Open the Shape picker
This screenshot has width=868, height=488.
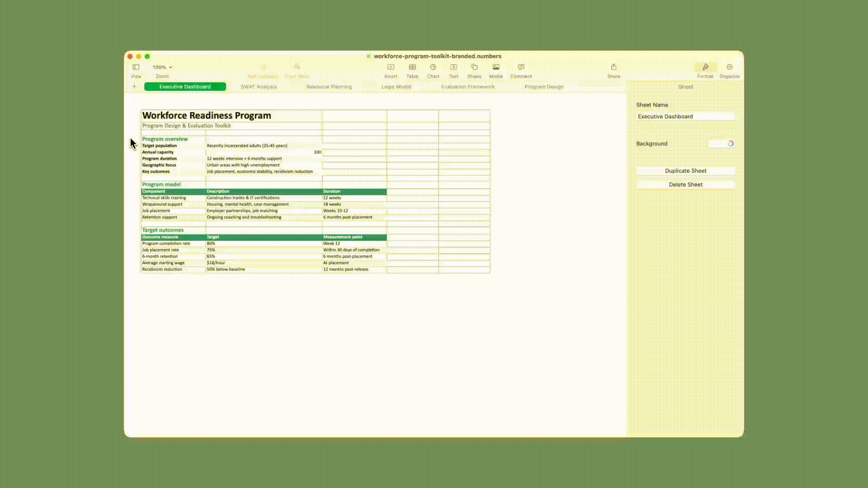point(474,67)
